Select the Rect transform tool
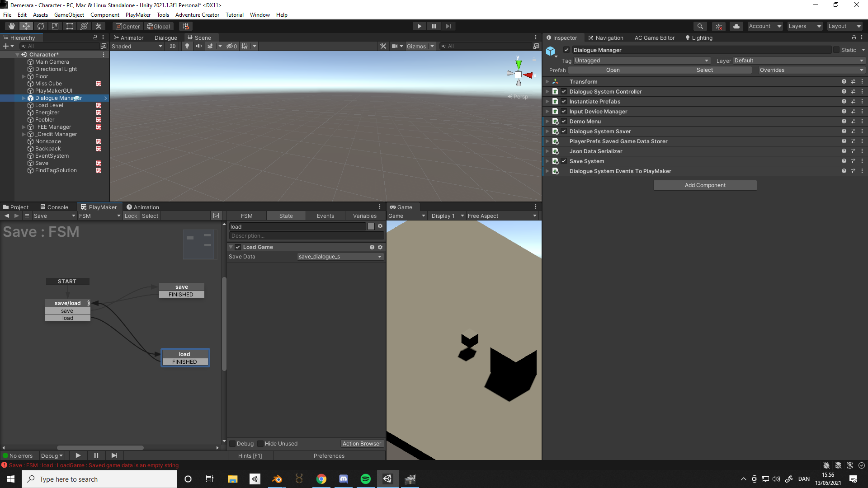 (69, 26)
